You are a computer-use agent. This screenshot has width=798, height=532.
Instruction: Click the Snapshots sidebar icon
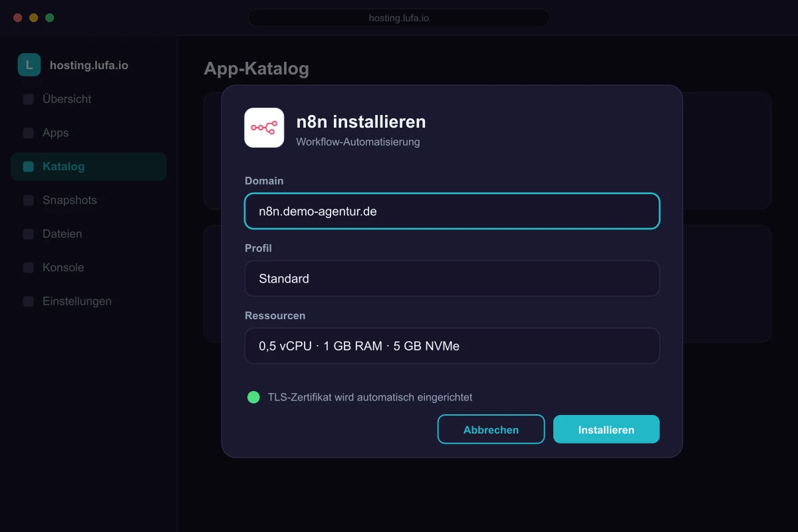click(x=29, y=200)
